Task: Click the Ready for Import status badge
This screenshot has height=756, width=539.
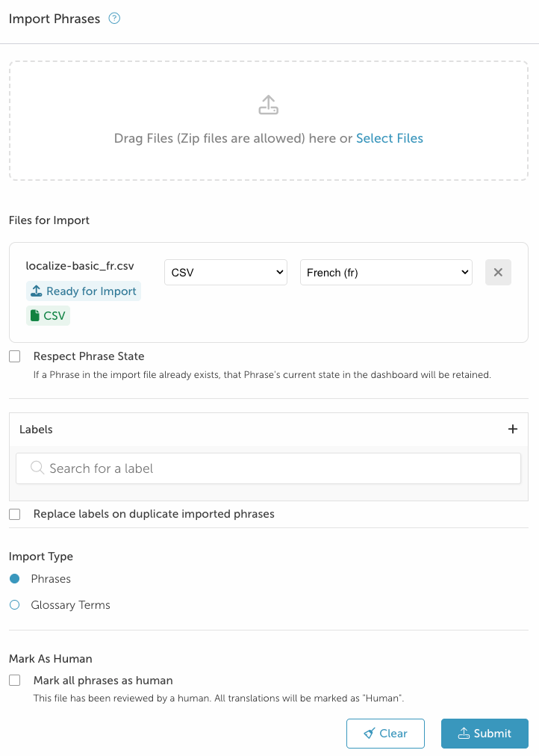Action: pos(84,291)
